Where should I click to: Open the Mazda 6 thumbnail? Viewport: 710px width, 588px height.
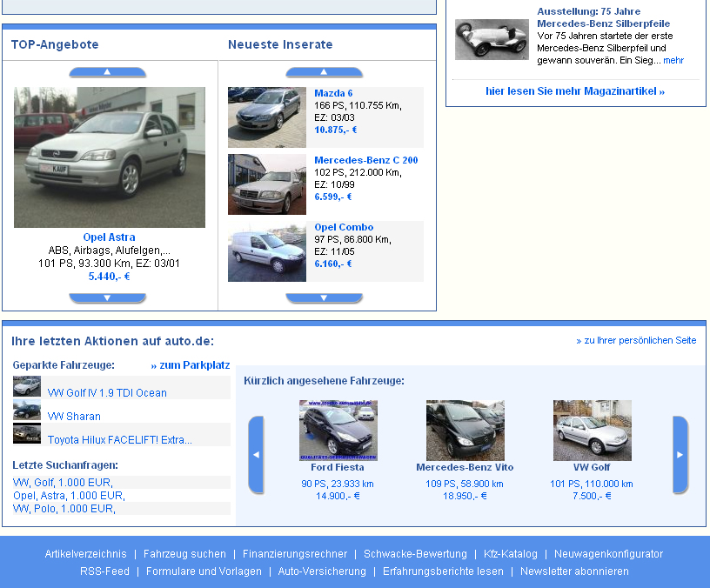point(267,117)
